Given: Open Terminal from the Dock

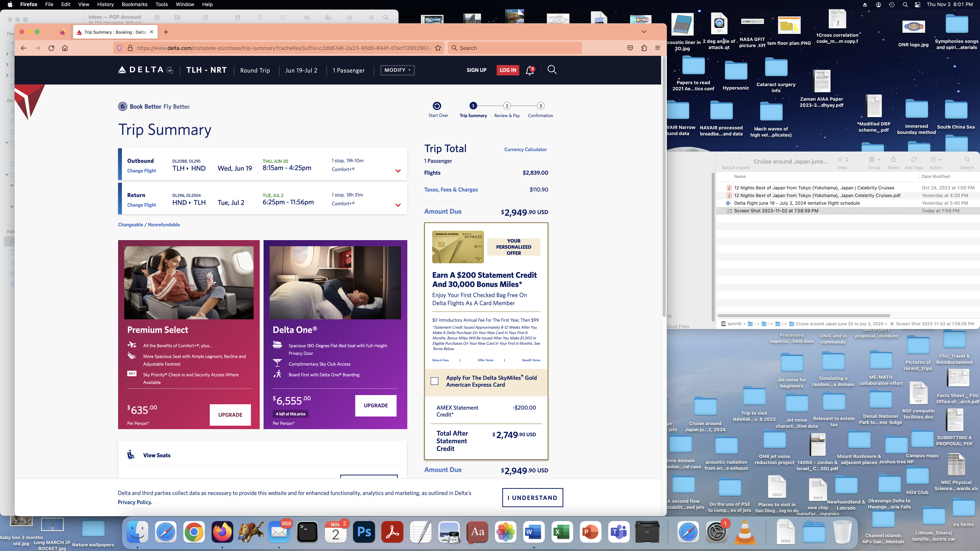Looking at the screenshot, I should tap(307, 532).
